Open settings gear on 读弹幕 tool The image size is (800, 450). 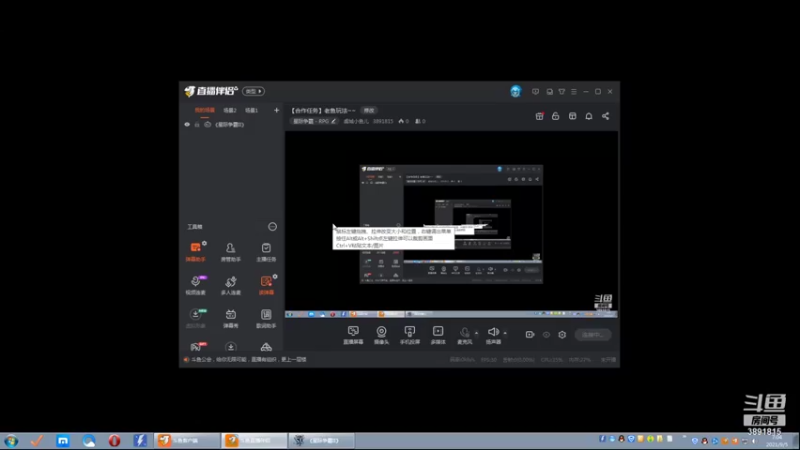pyautogui.click(x=275, y=277)
